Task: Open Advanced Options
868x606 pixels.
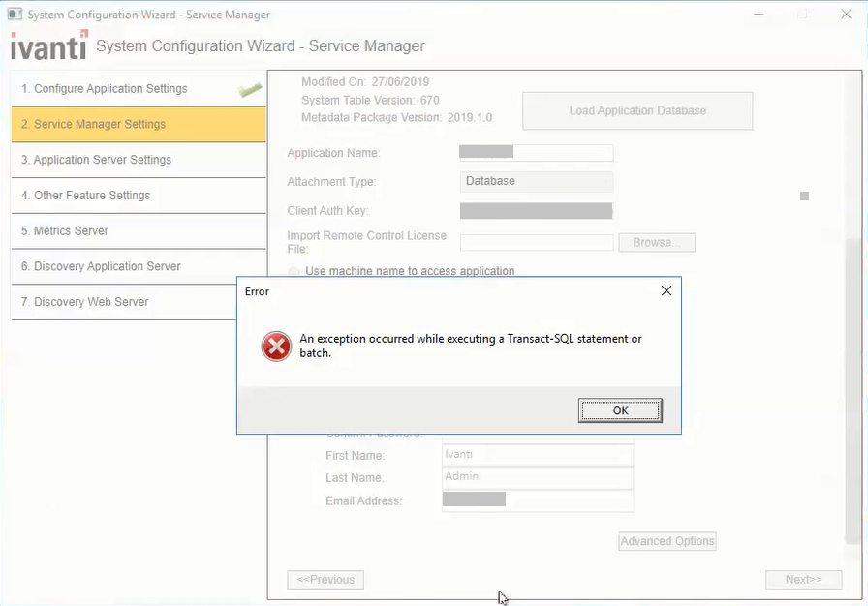Action: coord(667,541)
